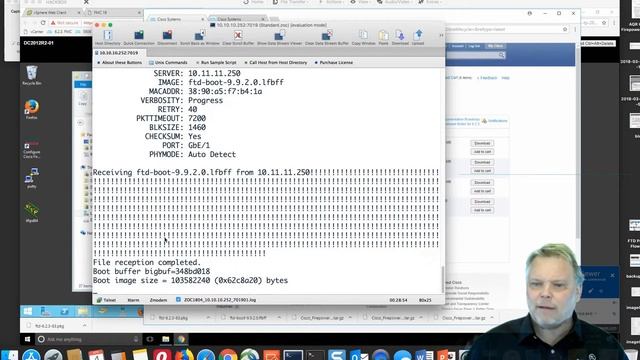
Task: Click the Ctrl+Alt+Delete button in remote console
Action: pyautogui.click(x=598, y=43)
